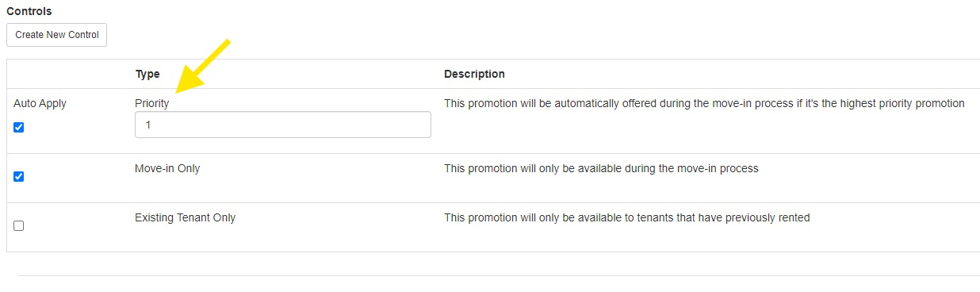The image size is (980, 292).
Task: Click the Type column header
Action: [147, 74]
